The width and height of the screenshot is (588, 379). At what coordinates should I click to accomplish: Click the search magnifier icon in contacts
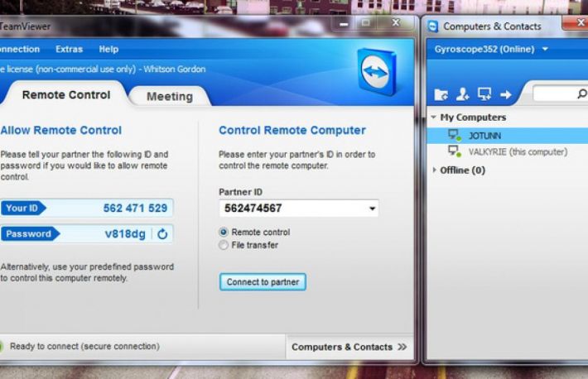(x=581, y=94)
